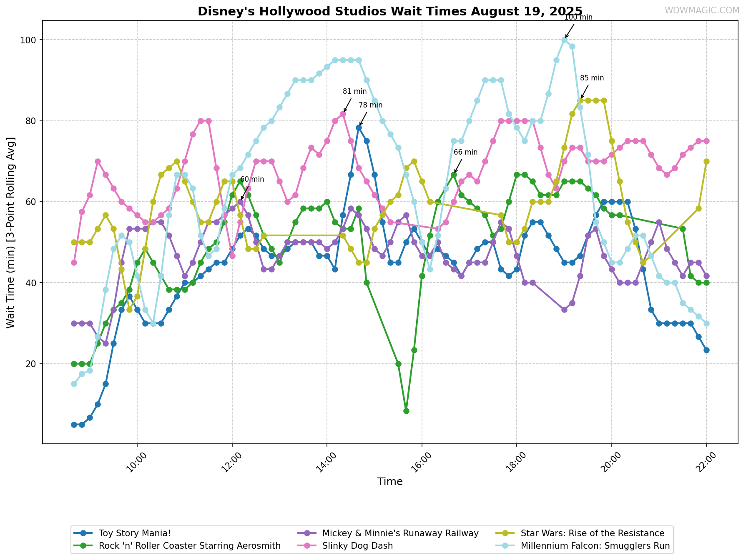Click the olive Rise of the Resistance swatch

[505, 533]
